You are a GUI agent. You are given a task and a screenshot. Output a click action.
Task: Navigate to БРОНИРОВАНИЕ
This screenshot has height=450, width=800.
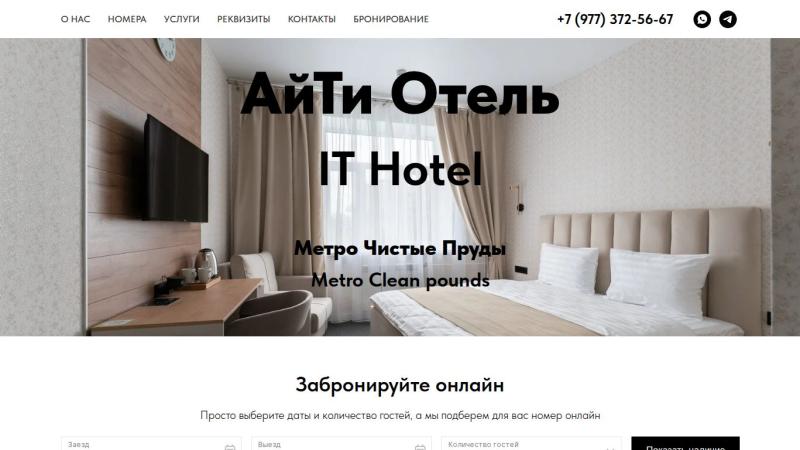coord(391,19)
